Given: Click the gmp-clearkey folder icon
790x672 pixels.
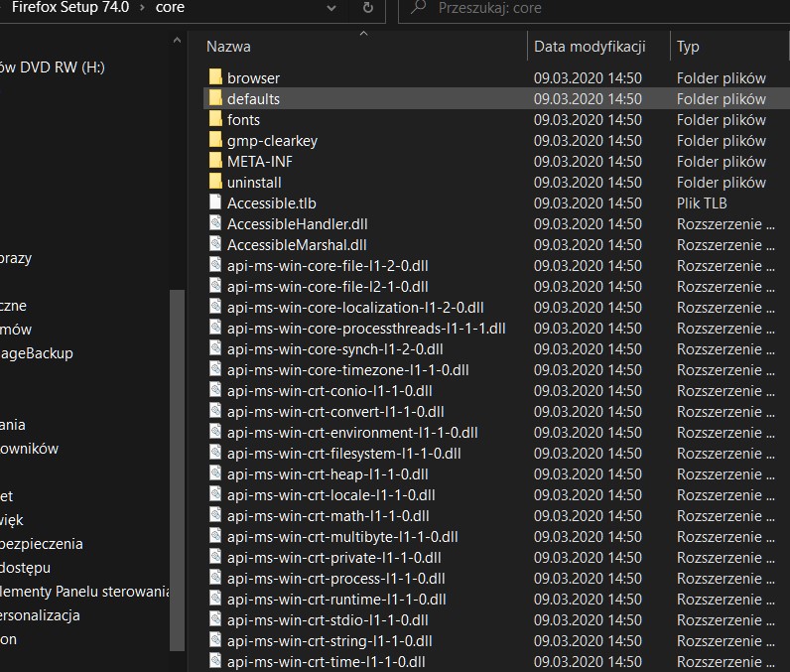Looking at the screenshot, I should tap(215, 140).
